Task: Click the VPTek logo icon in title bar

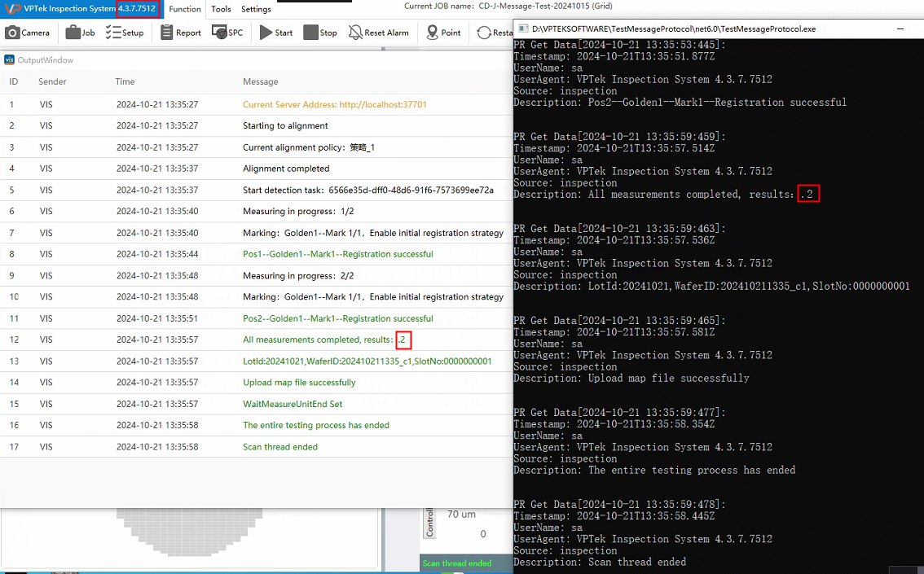Action: (x=11, y=9)
